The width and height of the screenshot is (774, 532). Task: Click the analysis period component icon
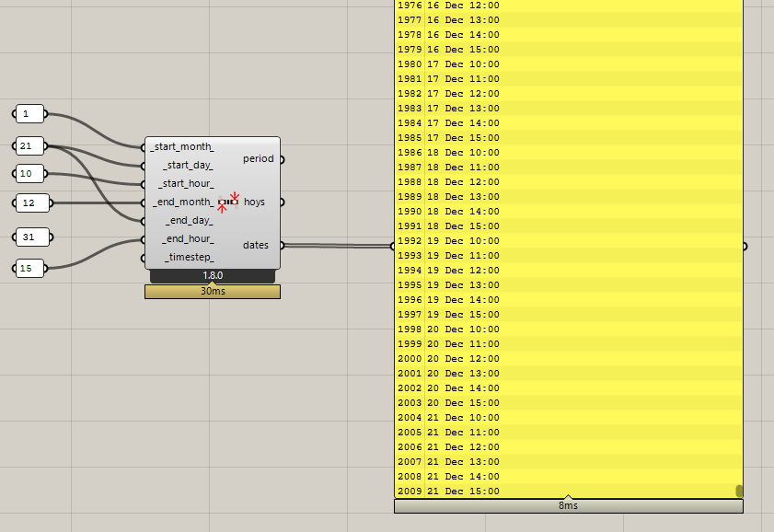[228, 202]
